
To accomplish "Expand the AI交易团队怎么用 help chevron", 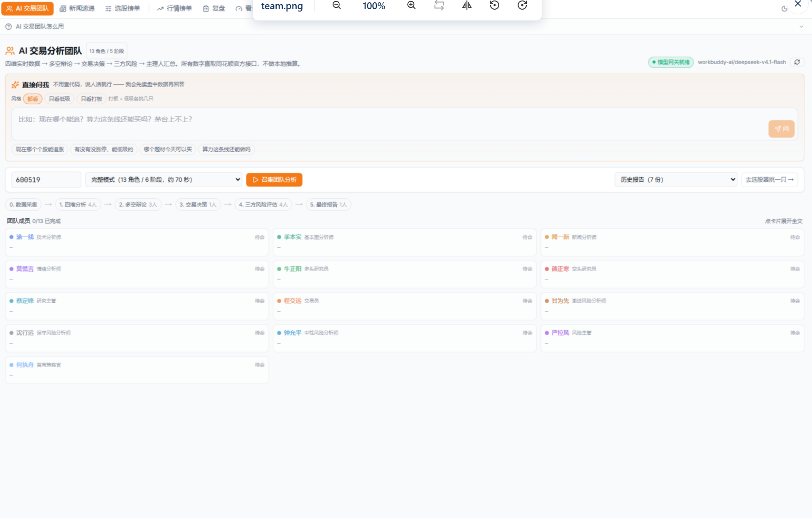I will point(801,27).
